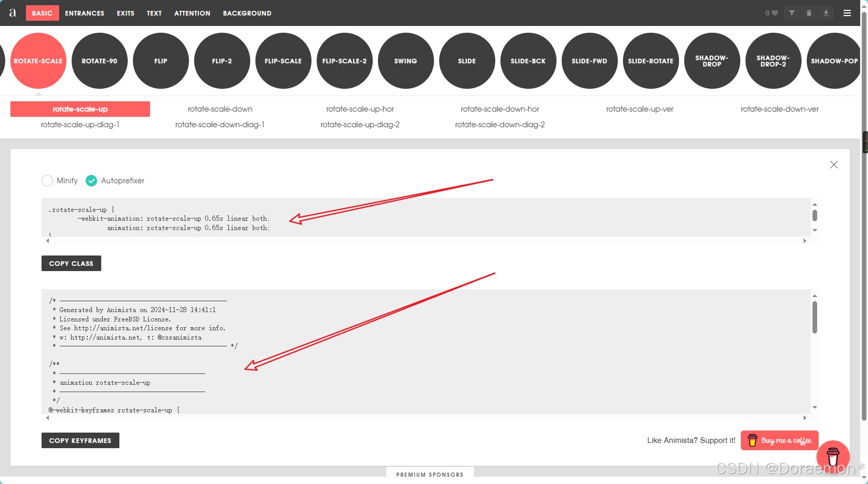Switch to ATTENTION tab

pyautogui.click(x=192, y=13)
